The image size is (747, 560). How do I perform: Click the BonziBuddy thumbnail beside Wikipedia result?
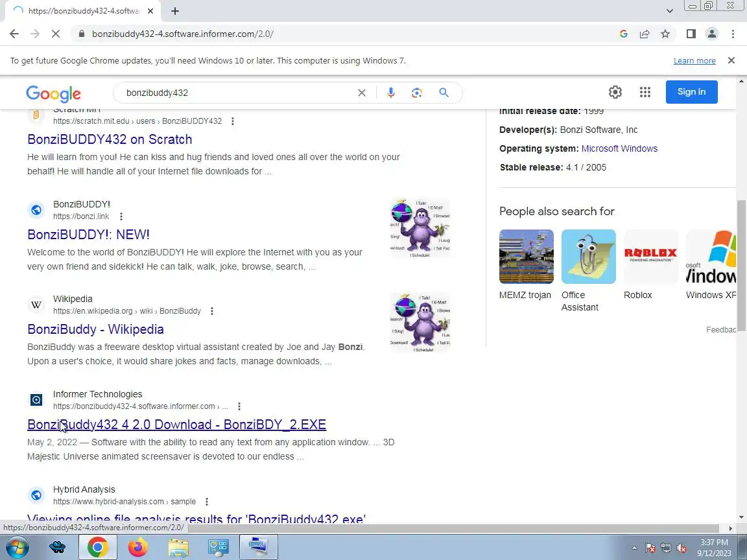[x=420, y=322]
